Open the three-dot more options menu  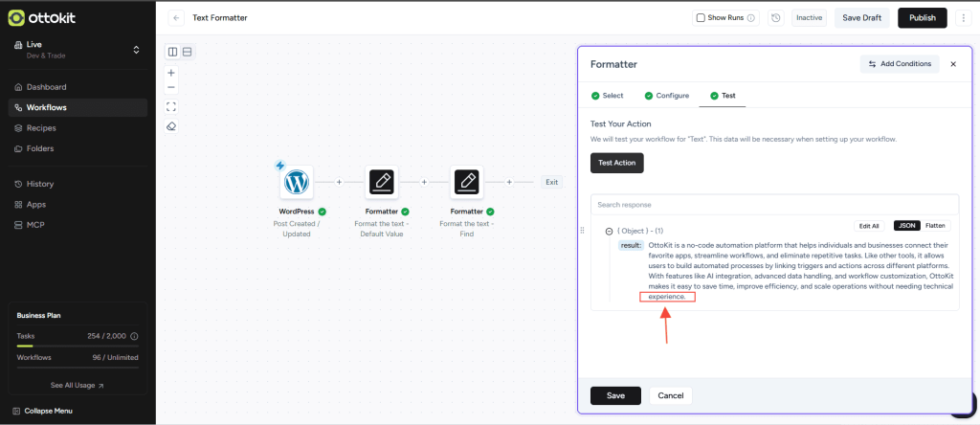tap(963, 17)
